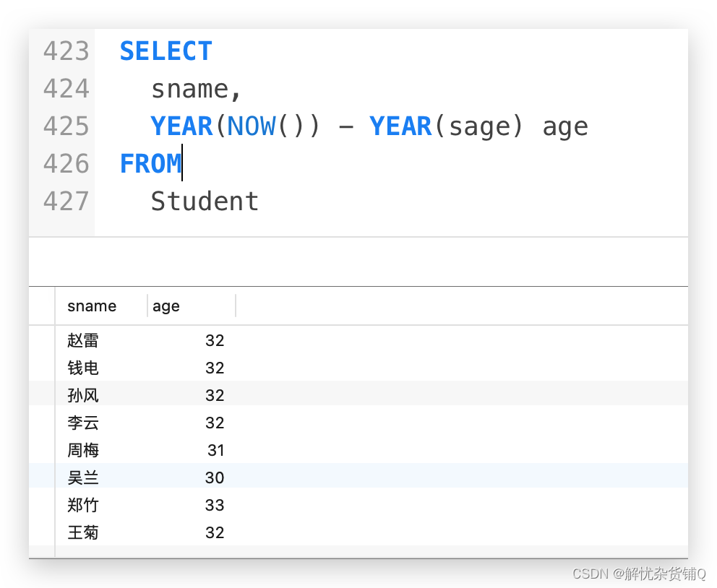The image size is (717, 588).
Task: Click the 郑竹 name cell
Action: coord(83,505)
